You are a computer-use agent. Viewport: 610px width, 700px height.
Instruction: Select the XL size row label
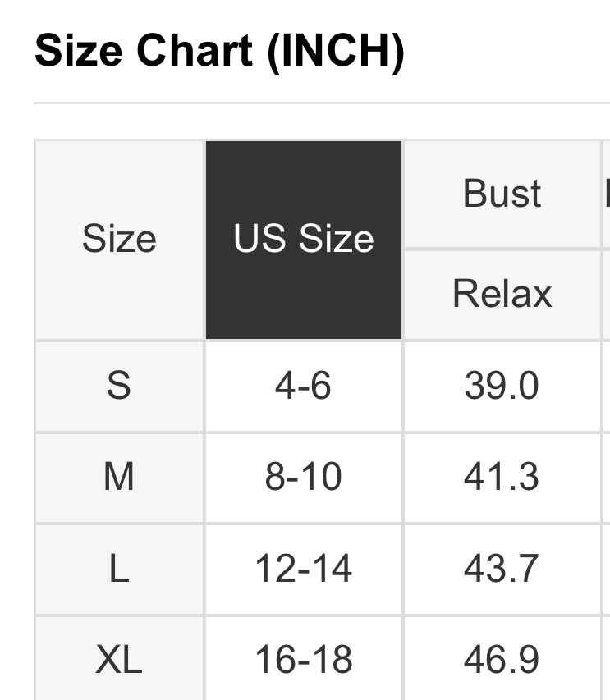[119, 659]
